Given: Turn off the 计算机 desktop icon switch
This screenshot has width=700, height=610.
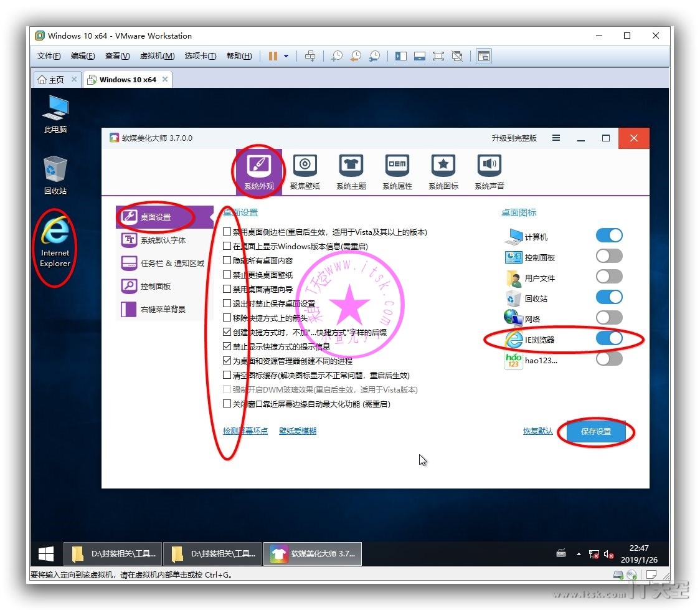Looking at the screenshot, I should tap(609, 236).
